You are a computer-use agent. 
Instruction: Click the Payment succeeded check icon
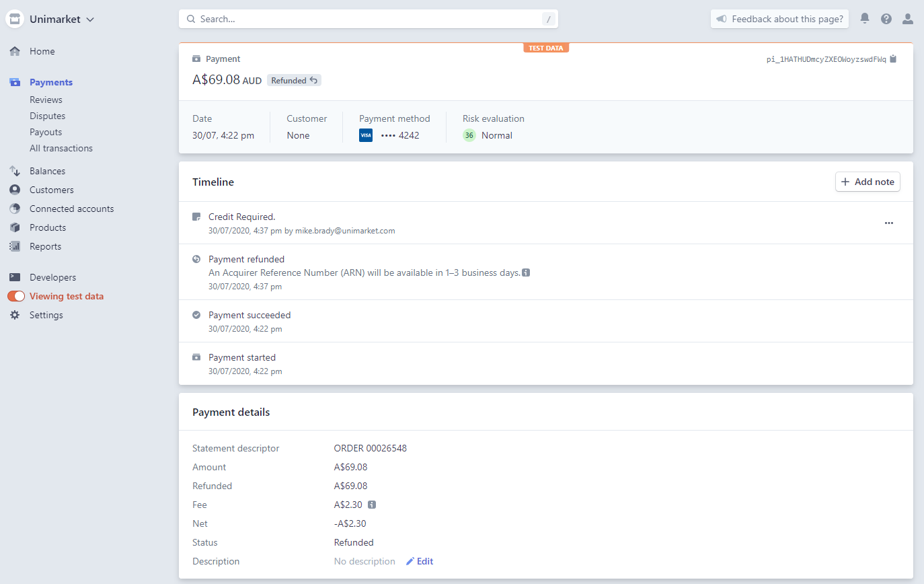point(196,315)
